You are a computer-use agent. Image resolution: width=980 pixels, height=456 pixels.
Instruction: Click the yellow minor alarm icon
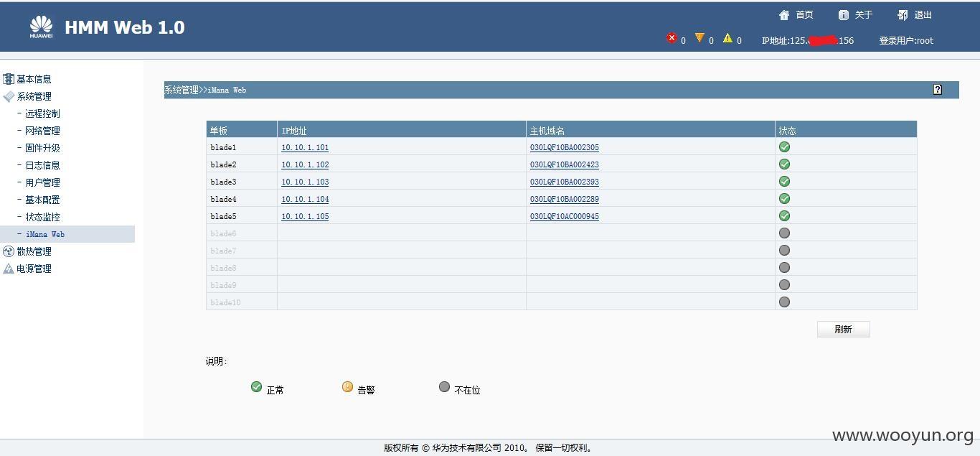pyautogui.click(x=727, y=38)
